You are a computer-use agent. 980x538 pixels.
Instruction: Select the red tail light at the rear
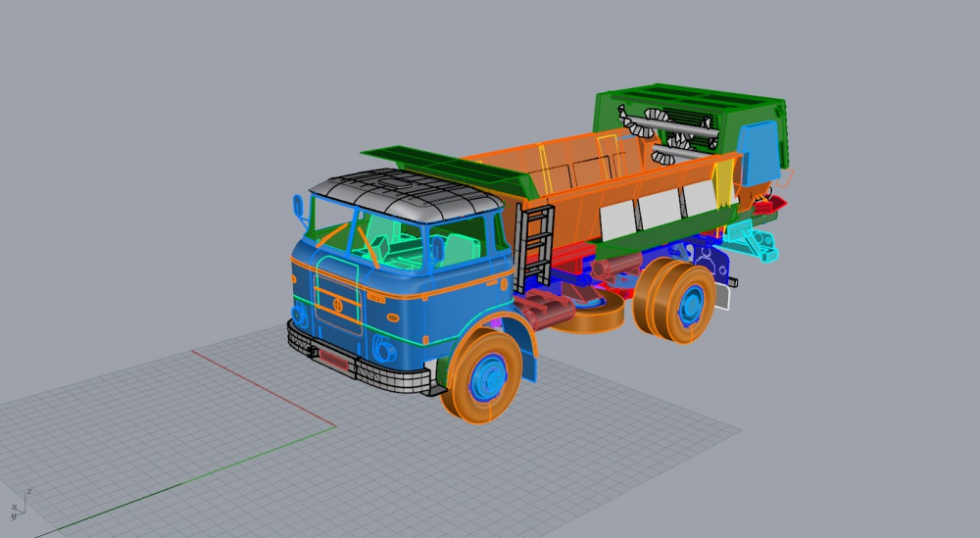click(772, 203)
